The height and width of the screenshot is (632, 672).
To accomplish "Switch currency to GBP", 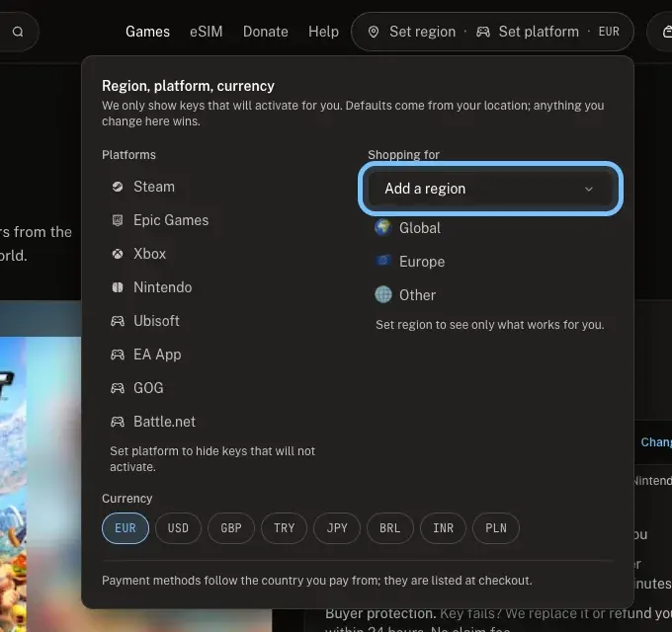I will coord(231,528).
